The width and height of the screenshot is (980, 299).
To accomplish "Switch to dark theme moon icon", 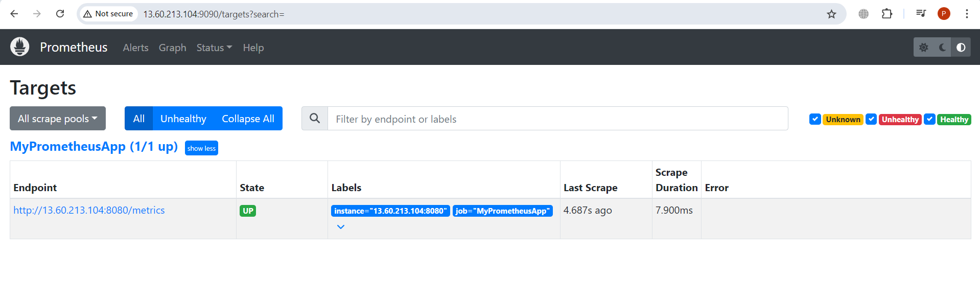I will tap(942, 48).
